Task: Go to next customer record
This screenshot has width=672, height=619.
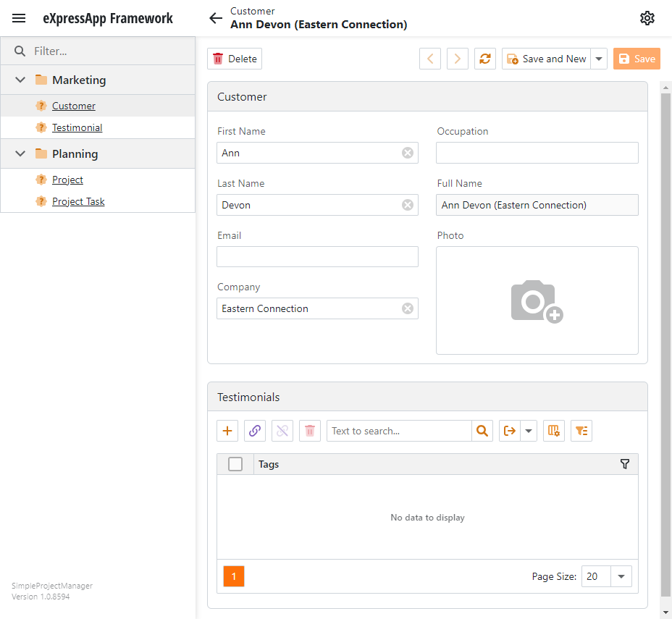Action: [x=457, y=59]
